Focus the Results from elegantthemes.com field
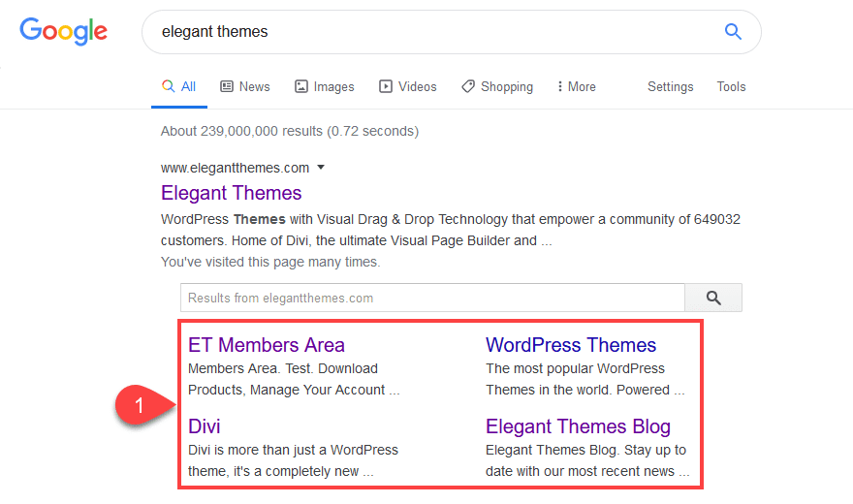Viewport: 853px width, 504px height. pyautogui.click(x=432, y=298)
